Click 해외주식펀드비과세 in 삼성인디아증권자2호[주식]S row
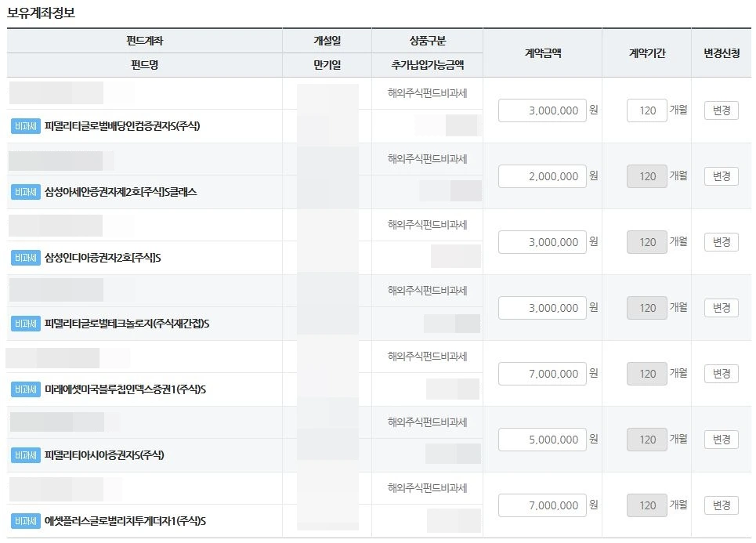This screenshot has height=543, width=756. point(428,225)
